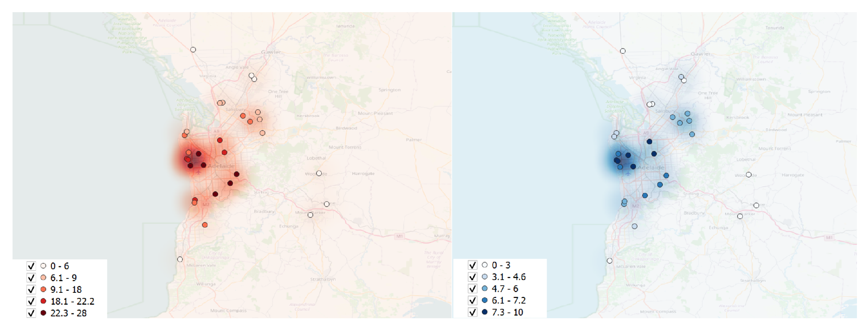Viewport: 868px width, 330px height.
Task: Select the 6.1 - 9 legend color circle
Action: click(43, 278)
